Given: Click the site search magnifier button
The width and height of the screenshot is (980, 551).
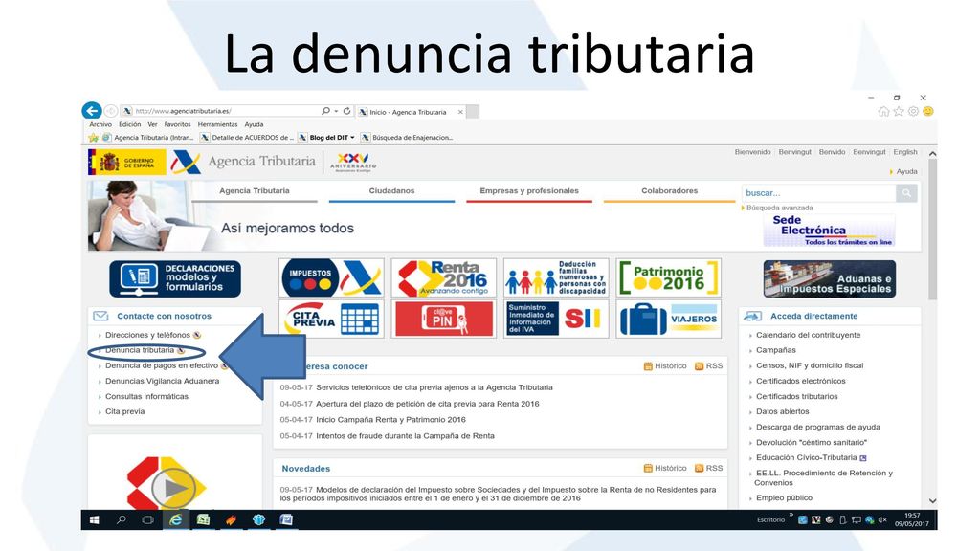Looking at the screenshot, I should (906, 193).
